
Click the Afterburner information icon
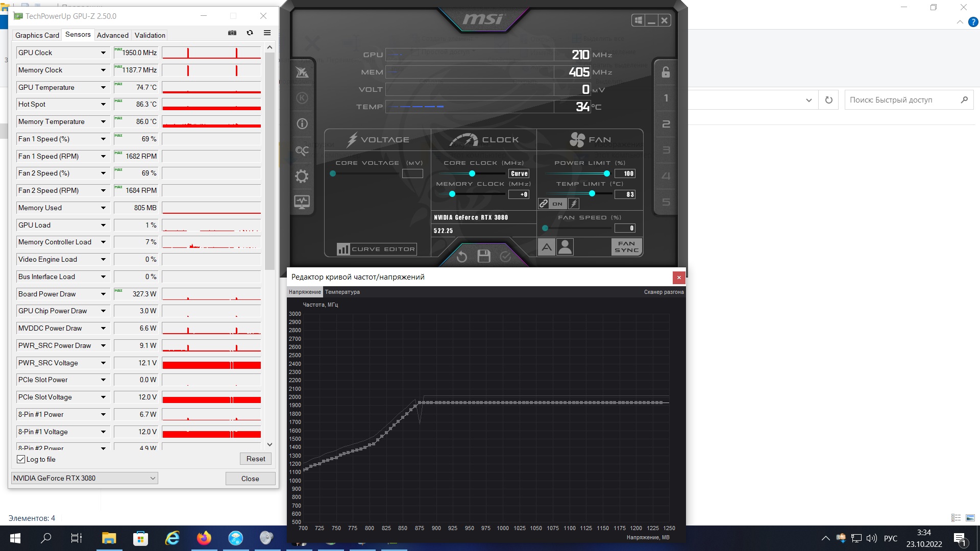coord(302,124)
